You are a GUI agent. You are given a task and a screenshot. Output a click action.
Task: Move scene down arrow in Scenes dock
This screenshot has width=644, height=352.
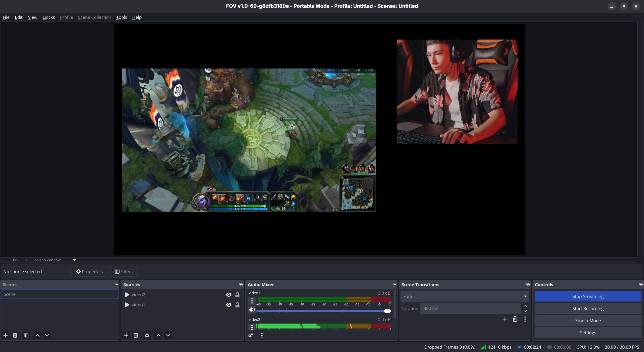pyautogui.click(x=47, y=335)
